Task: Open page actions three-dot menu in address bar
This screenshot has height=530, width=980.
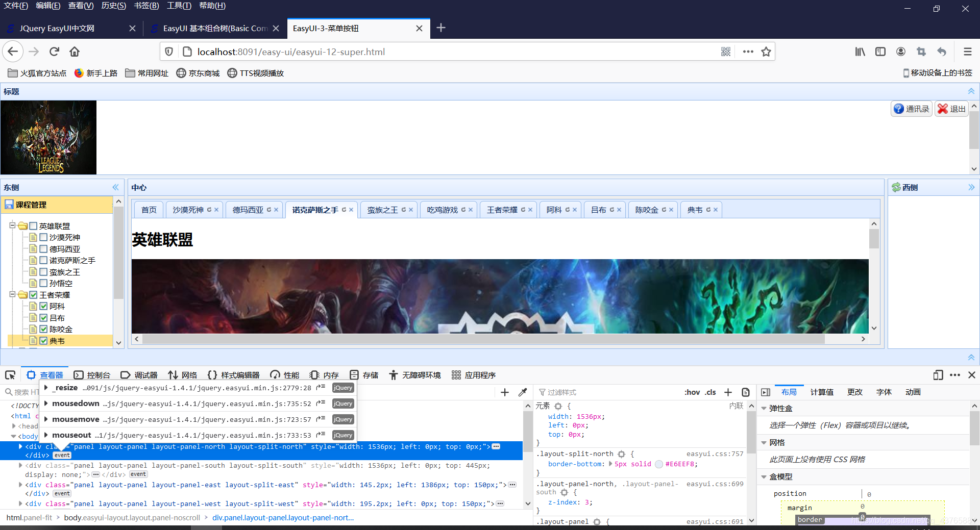Action: click(748, 52)
